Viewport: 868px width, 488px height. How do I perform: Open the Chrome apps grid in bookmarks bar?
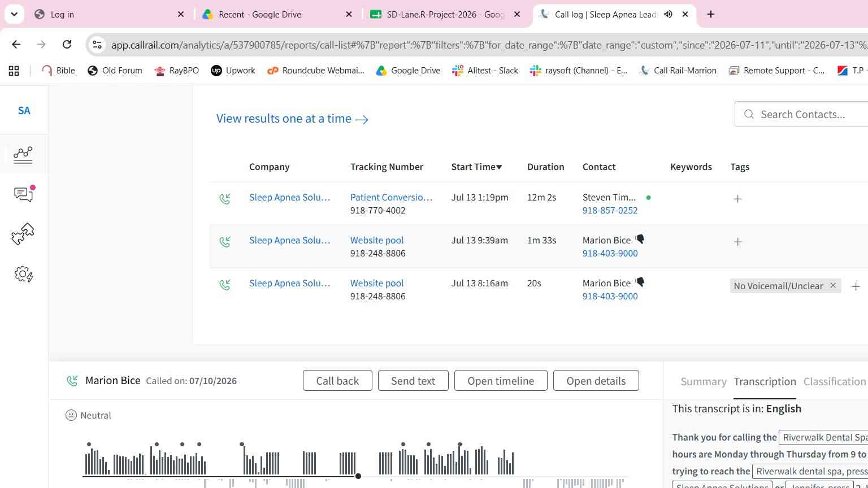(14, 71)
